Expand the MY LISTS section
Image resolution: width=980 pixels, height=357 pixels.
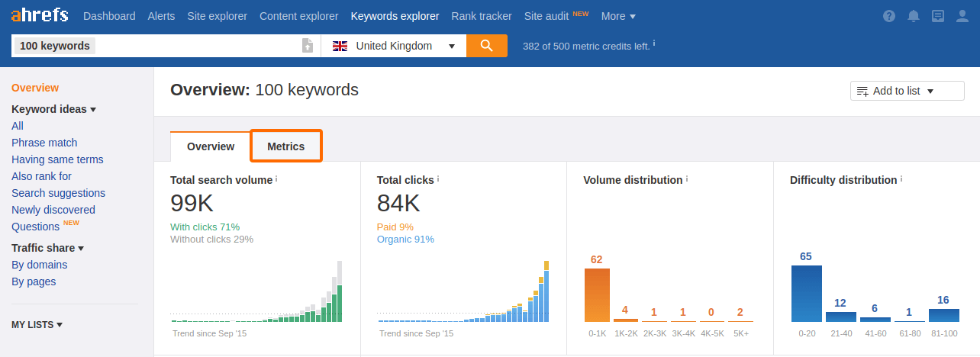click(x=37, y=324)
